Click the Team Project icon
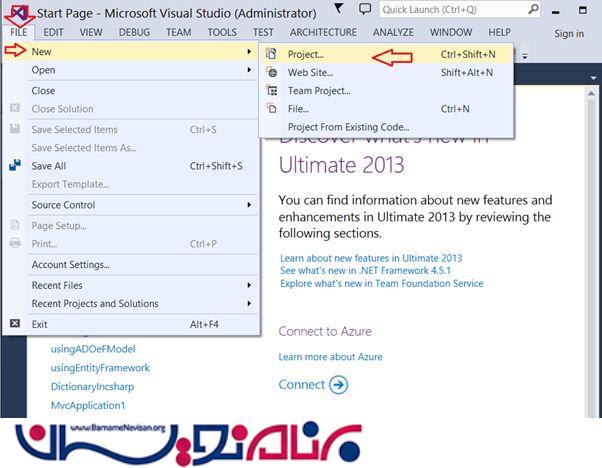The height and width of the screenshot is (468, 602). pos(272,91)
